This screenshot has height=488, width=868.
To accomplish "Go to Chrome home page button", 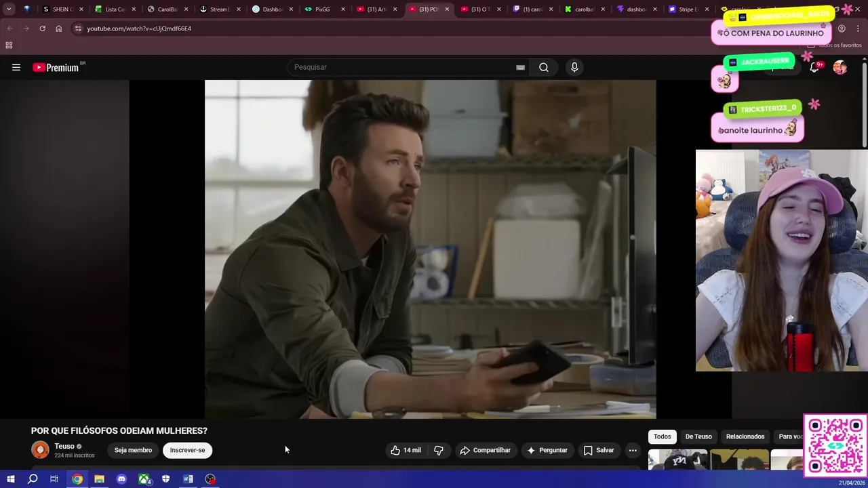I will [x=58, y=28].
